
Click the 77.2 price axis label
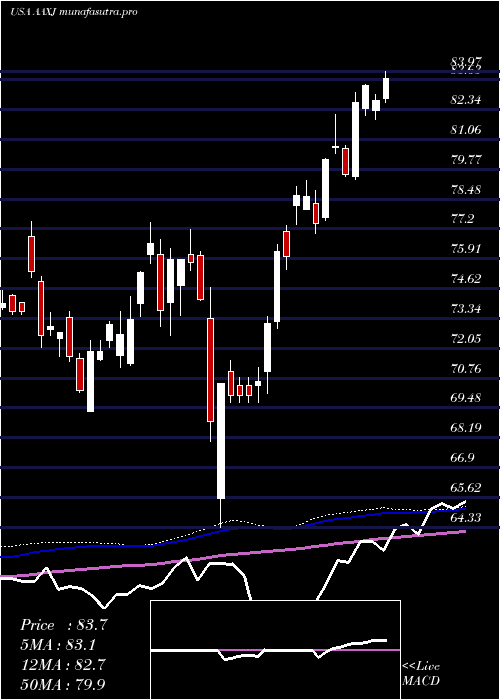click(x=463, y=219)
